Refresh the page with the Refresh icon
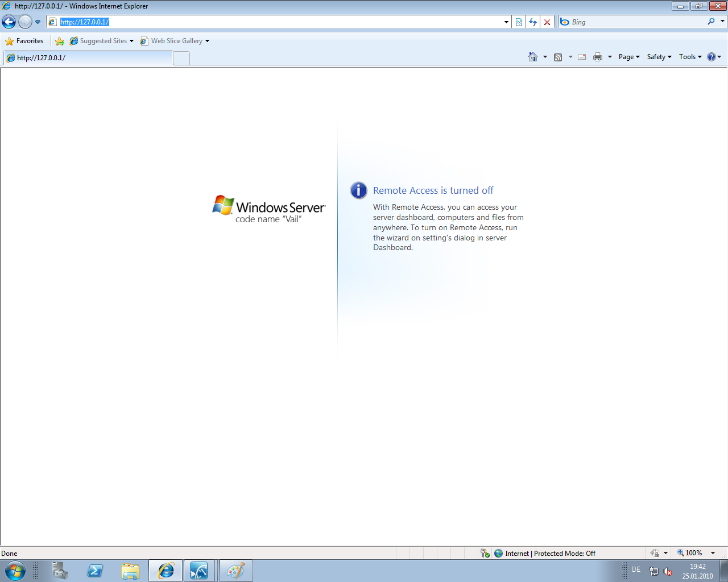Screen dimensions: 728x582 point(533,22)
